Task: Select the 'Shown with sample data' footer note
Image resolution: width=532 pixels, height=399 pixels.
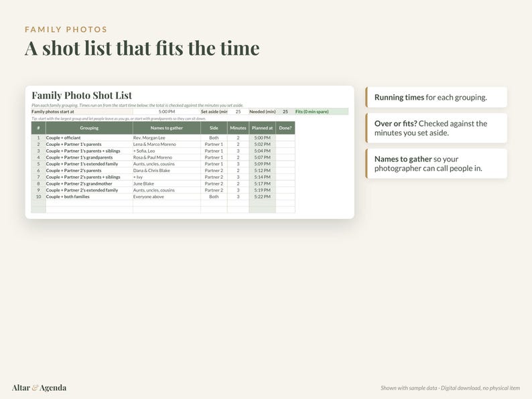Action: [x=450, y=388]
